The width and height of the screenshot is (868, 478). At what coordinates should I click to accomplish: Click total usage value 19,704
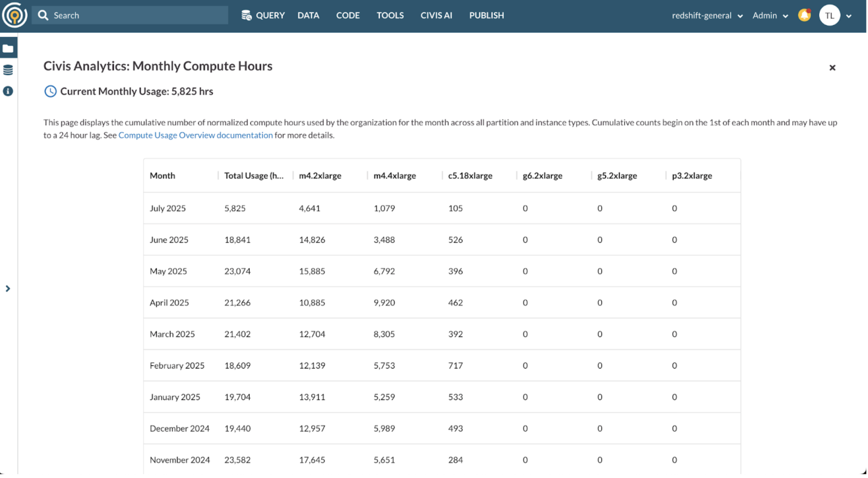coord(237,397)
